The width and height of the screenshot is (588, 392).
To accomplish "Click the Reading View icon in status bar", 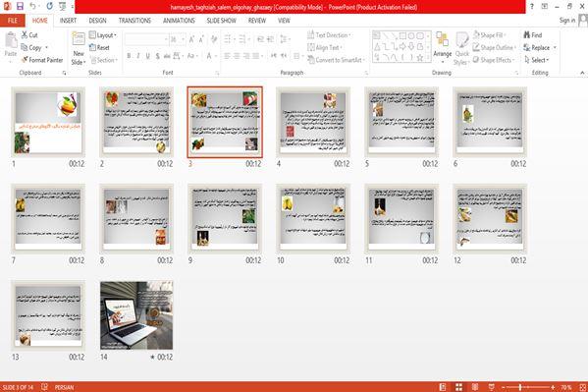I will click(475, 387).
